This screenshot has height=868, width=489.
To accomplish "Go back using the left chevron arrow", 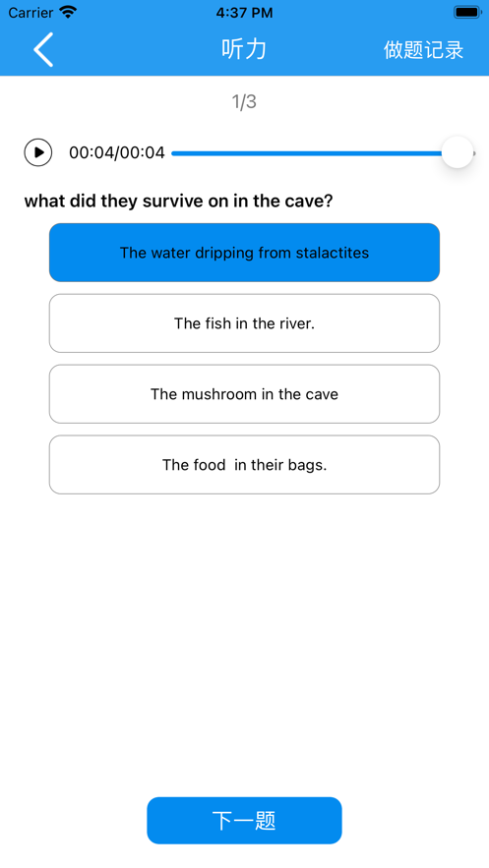I will pyautogui.click(x=43, y=49).
